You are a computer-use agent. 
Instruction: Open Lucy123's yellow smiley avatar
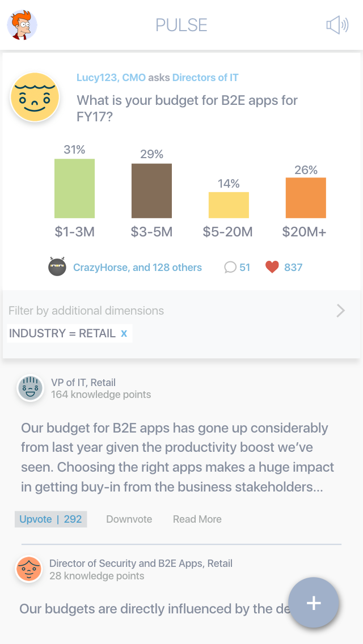pyautogui.click(x=35, y=97)
